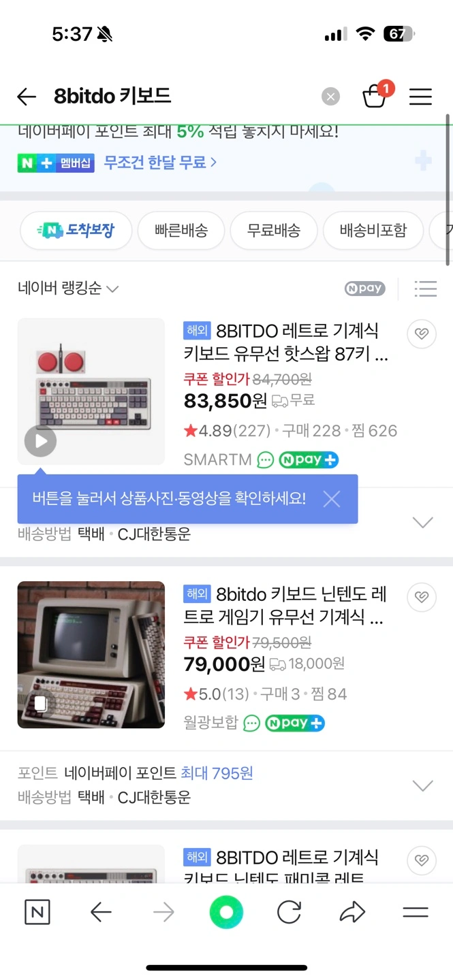Switch to list view layout

(x=425, y=289)
